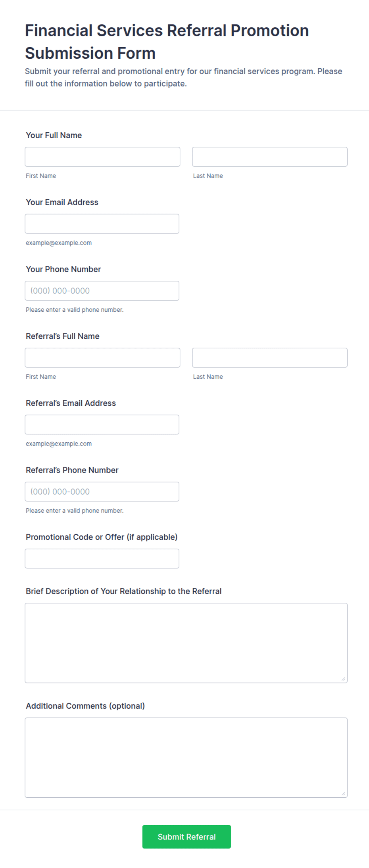Click the Your Phone Number label
369x868 pixels.
pyautogui.click(x=63, y=269)
